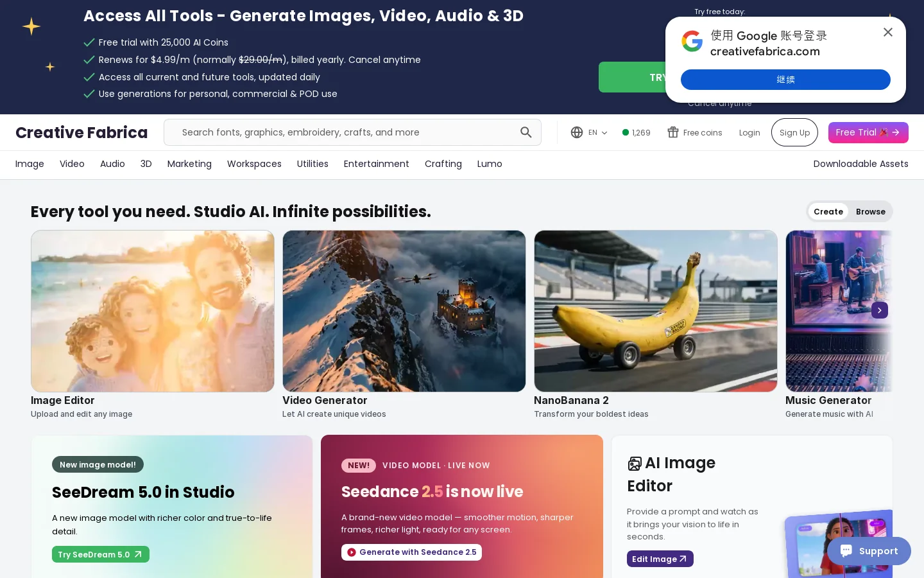Click 'Let AI create unique videos' text

pyautogui.click(x=334, y=414)
